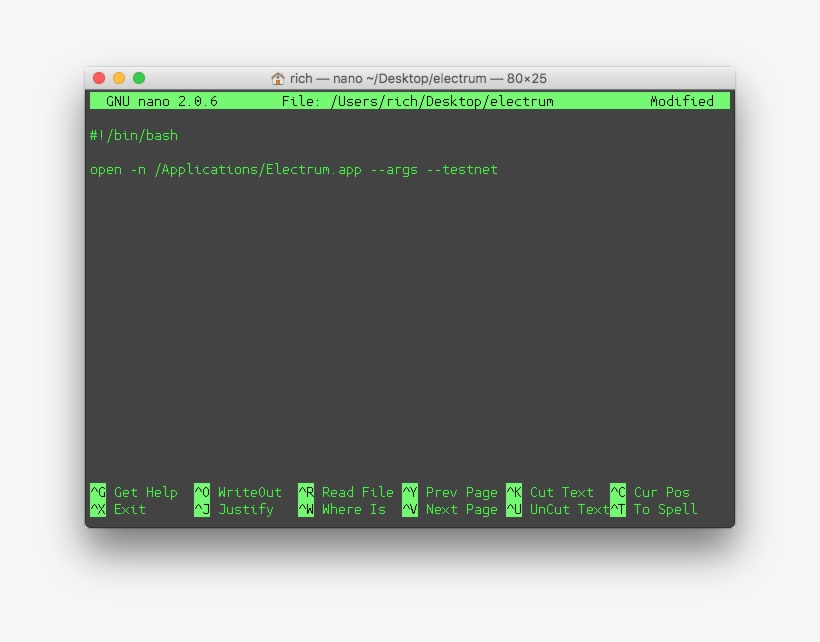Viewport: 820px width, 642px height.
Task: Click the file path '/Users/rich/Desktop/electrum'
Action: coord(442,101)
